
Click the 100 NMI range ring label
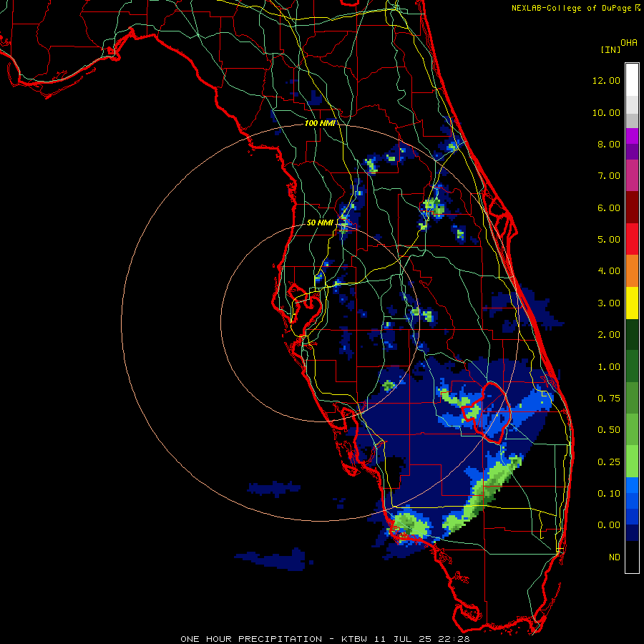point(320,123)
